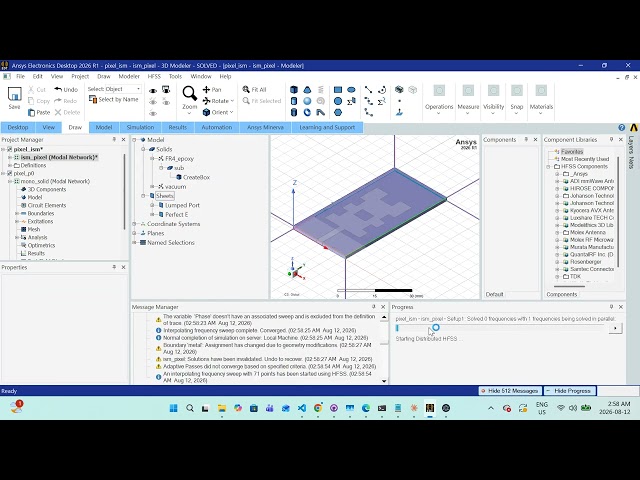Click the Paste clipboard icon
The width and height of the screenshot is (640, 480).
pos(31,112)
